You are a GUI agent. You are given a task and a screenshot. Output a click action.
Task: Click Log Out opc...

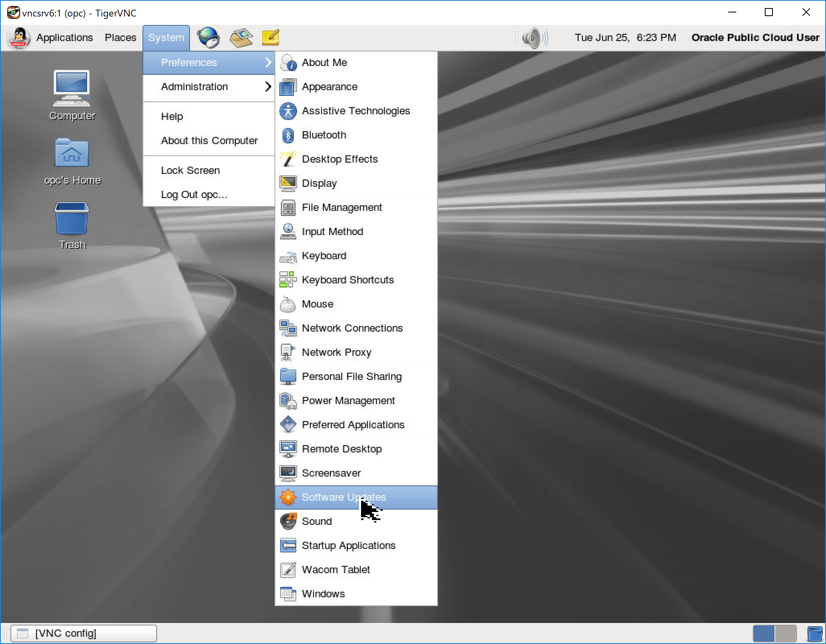194,194
